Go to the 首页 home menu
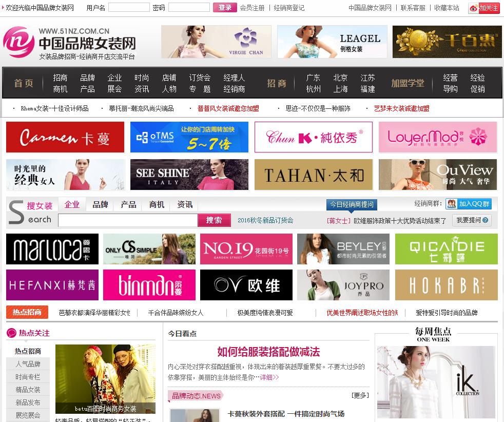The image size is (504, 422). [24, 83]
